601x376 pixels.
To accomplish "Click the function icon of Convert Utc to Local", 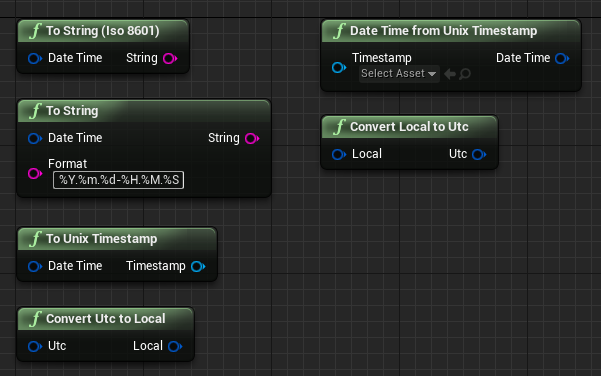I will [x=35, y=319].
